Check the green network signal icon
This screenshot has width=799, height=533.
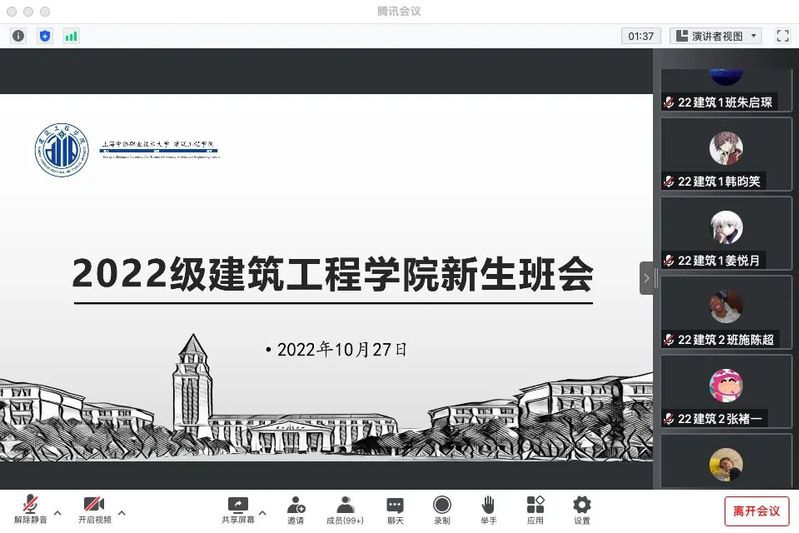71,36
